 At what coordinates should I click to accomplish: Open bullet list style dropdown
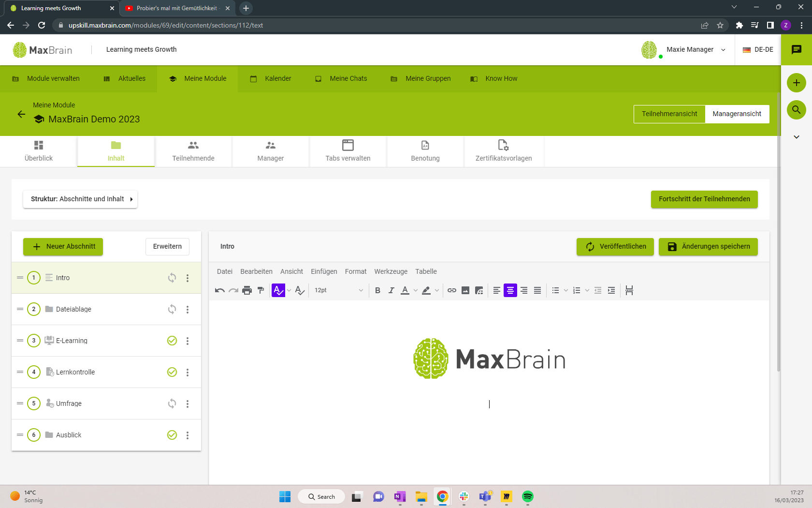pyautogui.click(x=566, y=290)
